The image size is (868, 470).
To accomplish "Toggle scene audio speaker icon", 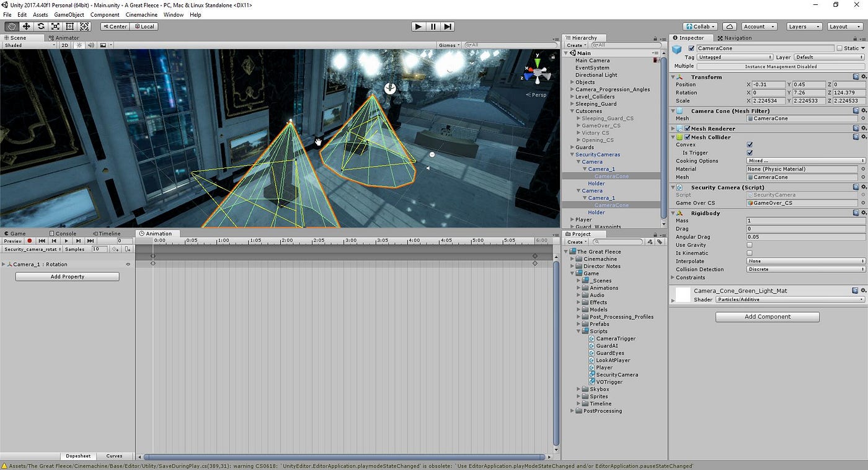I will point(91,45).
